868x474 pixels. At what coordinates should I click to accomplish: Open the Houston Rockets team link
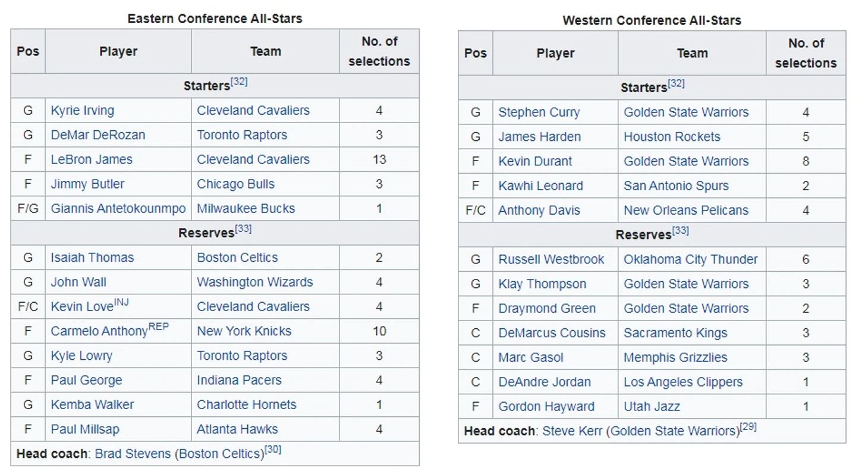[x=672, y=137]
